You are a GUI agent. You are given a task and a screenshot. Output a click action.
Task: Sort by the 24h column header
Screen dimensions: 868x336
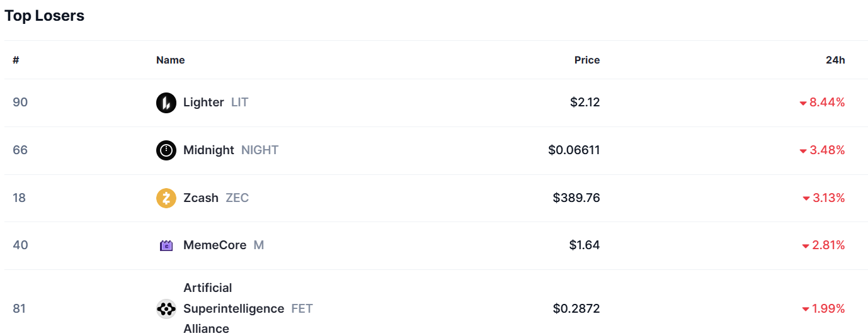point(835,60)
